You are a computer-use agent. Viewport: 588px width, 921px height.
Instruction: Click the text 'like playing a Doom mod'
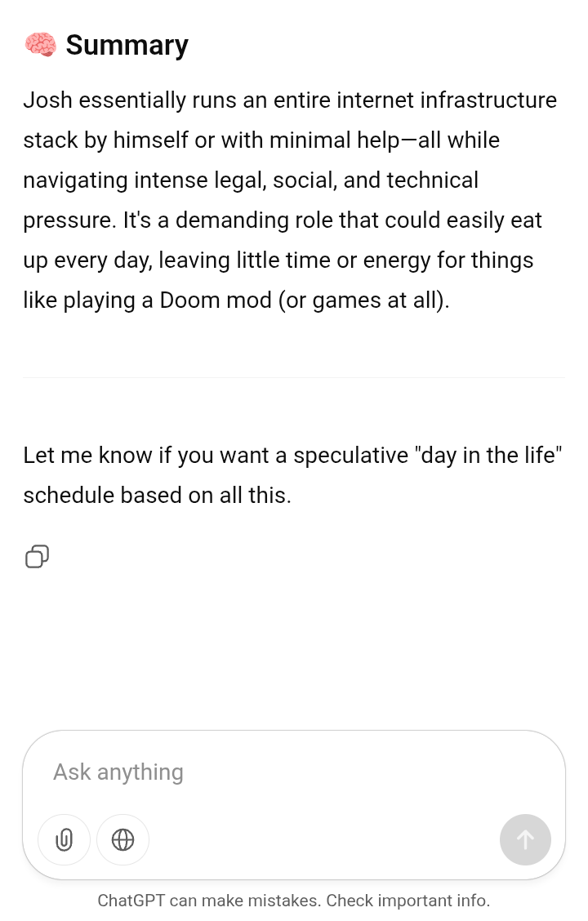click(x=148, y=300)
